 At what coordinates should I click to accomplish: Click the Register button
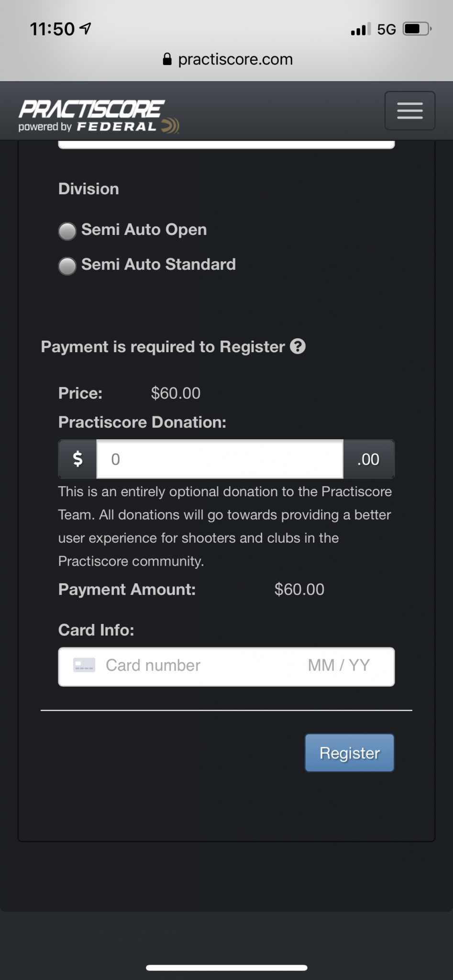click(x=350, y=753)
